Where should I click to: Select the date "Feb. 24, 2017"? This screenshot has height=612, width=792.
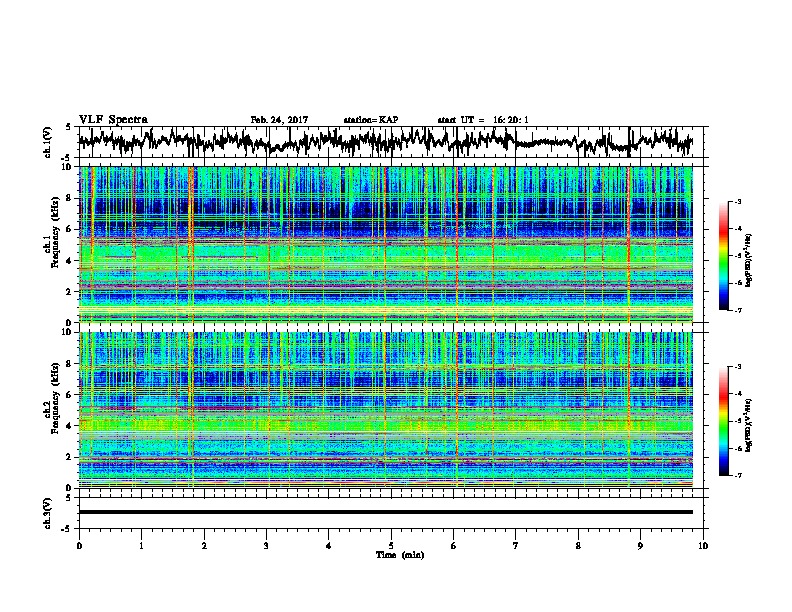[x=279, y=120]
